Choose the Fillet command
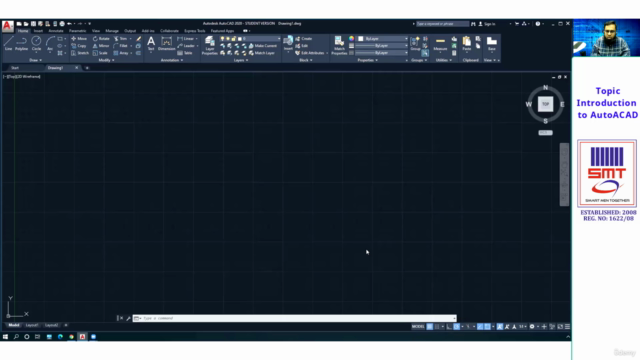 [x=121, y=46]
